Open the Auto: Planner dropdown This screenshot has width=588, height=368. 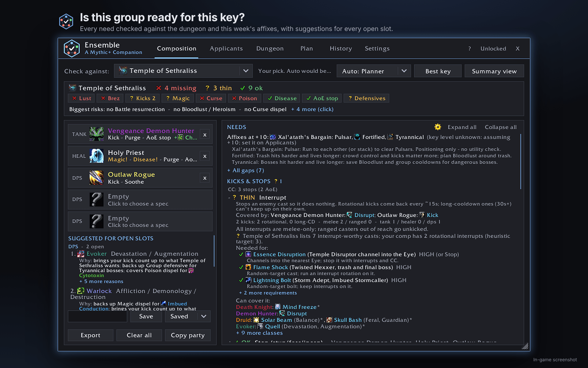(x=374, y=71)
